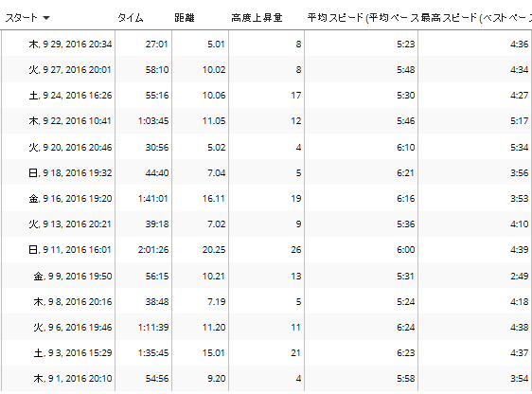Click the best pace value 3:54

[x=520, y=379]
